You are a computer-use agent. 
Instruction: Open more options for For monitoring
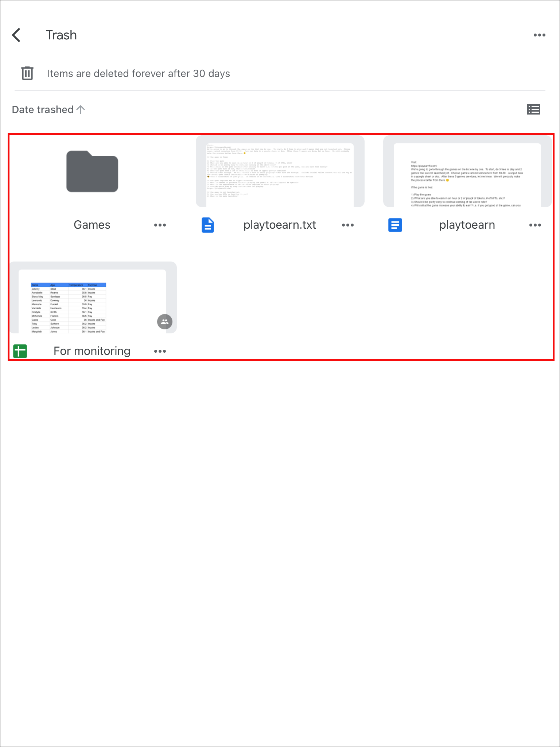pos(160,351)
